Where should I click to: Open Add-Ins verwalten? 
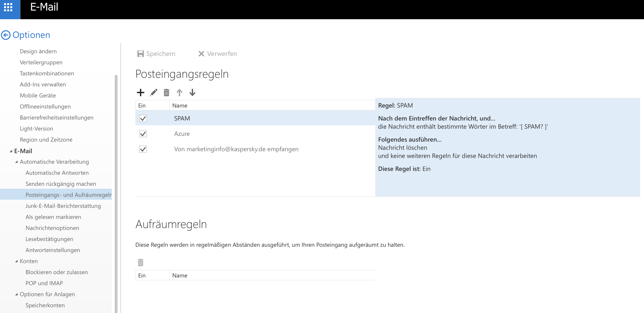43,84
